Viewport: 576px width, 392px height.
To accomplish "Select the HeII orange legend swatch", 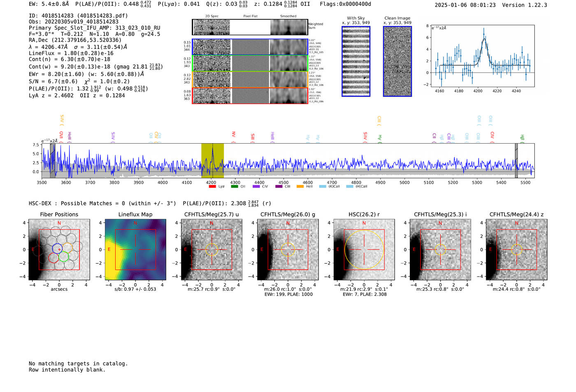I will tap(300, 186).
